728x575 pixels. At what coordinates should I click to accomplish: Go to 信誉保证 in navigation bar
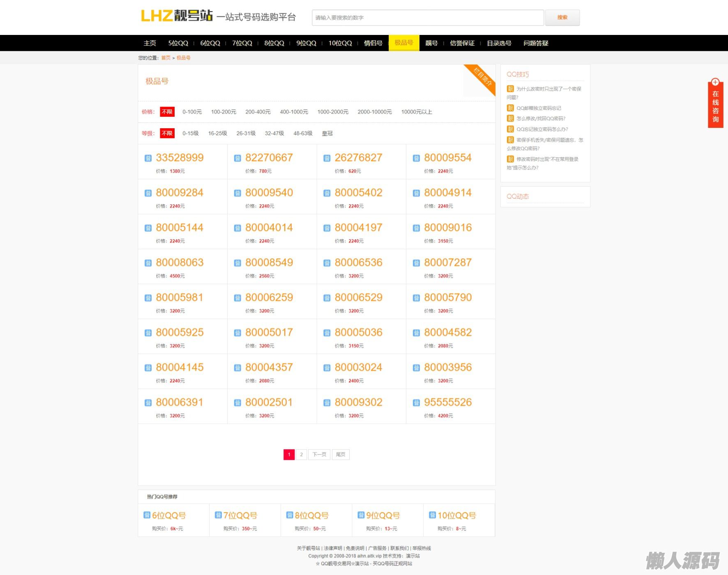click(462, 43)
